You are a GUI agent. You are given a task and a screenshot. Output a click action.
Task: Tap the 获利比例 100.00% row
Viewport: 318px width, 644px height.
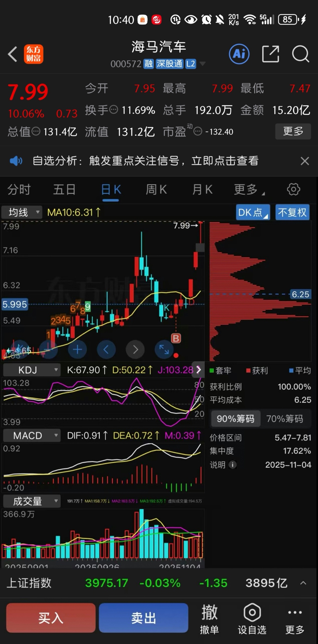coord(260,386)
